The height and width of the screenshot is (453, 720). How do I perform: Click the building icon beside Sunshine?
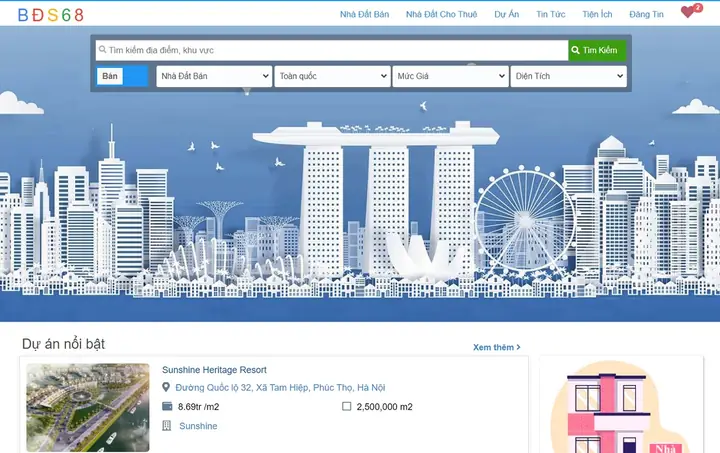167,426
